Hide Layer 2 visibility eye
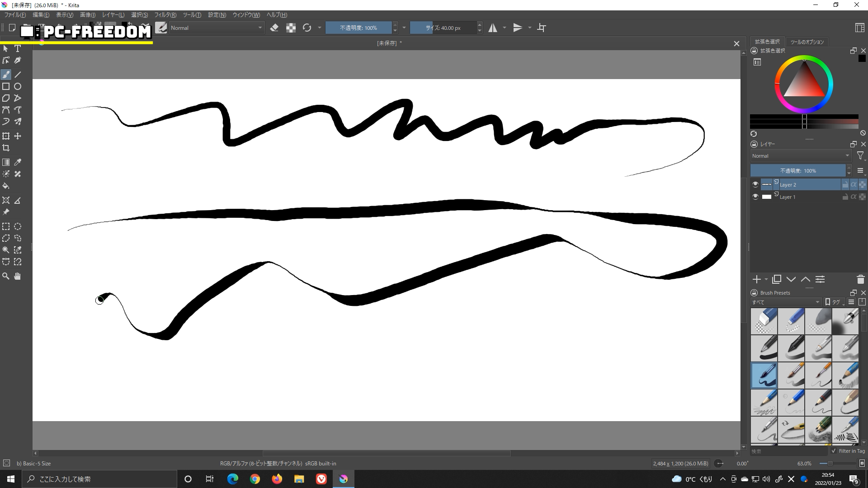The height and width of the screenshot is (488, 868). (755, 184)
